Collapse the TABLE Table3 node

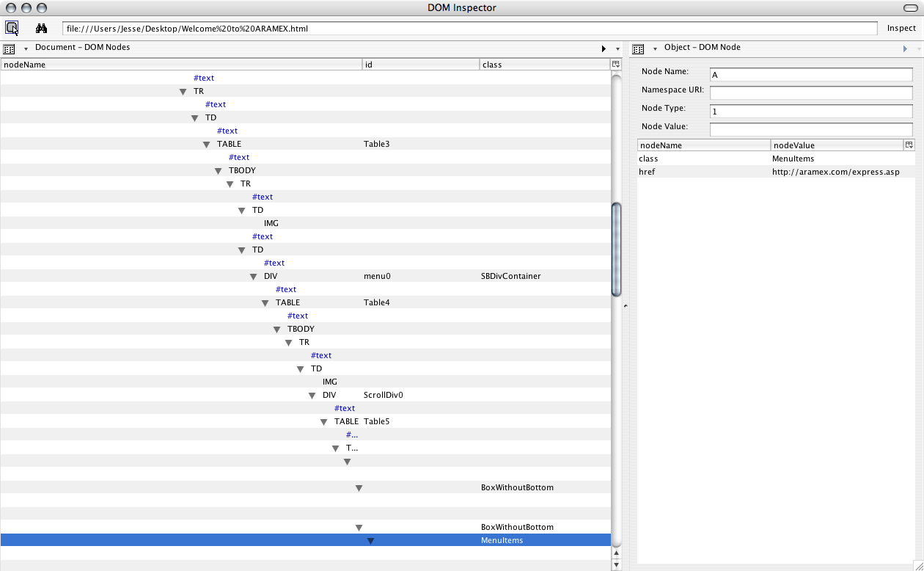coord(207,145)
